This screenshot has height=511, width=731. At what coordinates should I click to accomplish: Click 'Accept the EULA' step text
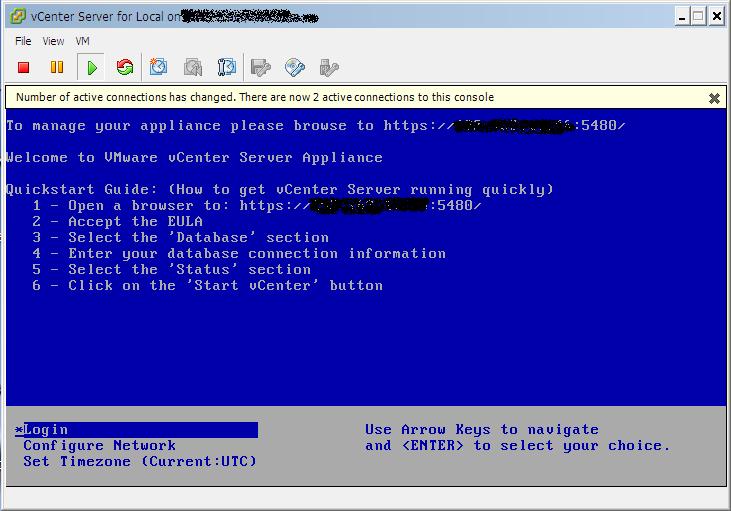point(135,221)
